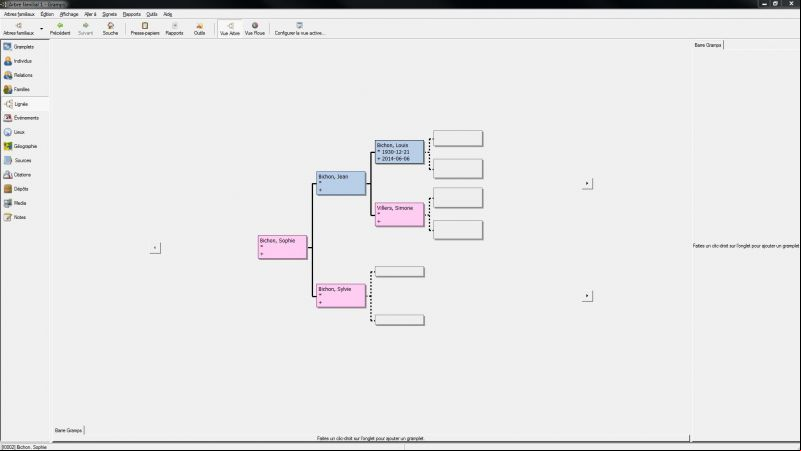Click the Rapports toolbar icon
The image size is (801, 451).
coord(174,26)
